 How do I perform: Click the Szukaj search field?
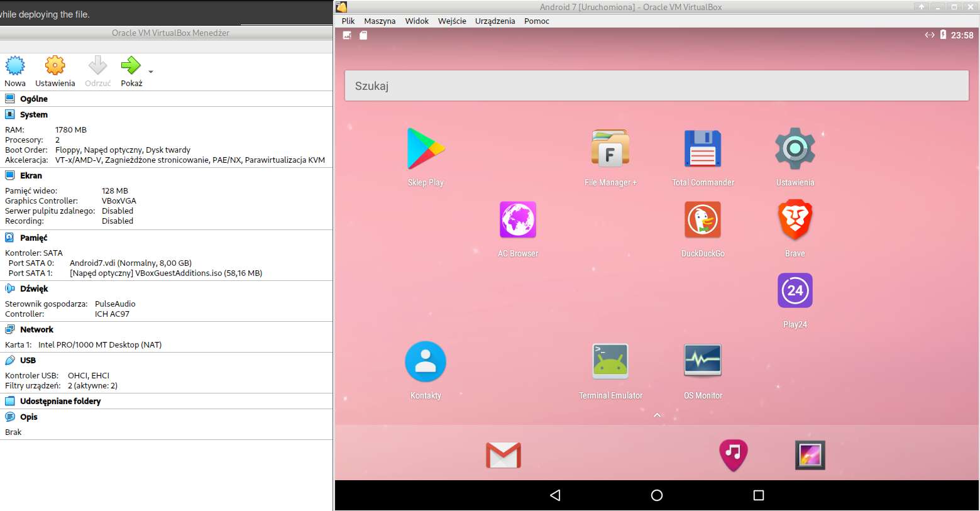[x=656, y=85]
